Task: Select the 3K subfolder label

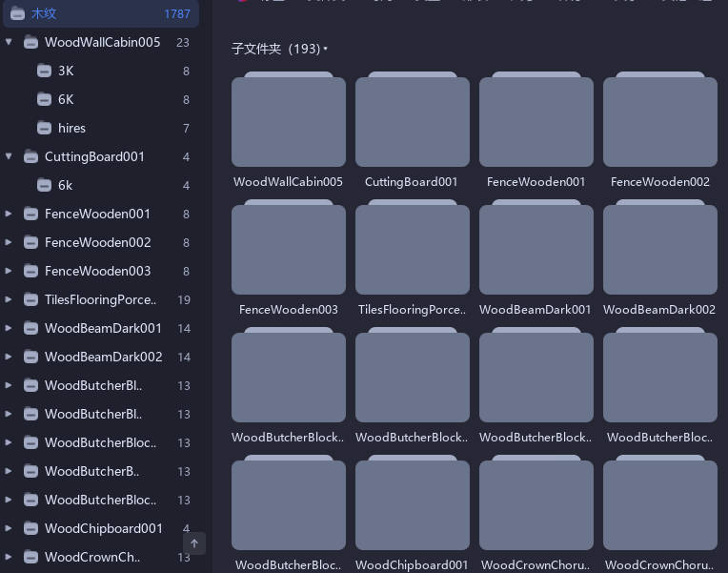Action: pos(66,71)
